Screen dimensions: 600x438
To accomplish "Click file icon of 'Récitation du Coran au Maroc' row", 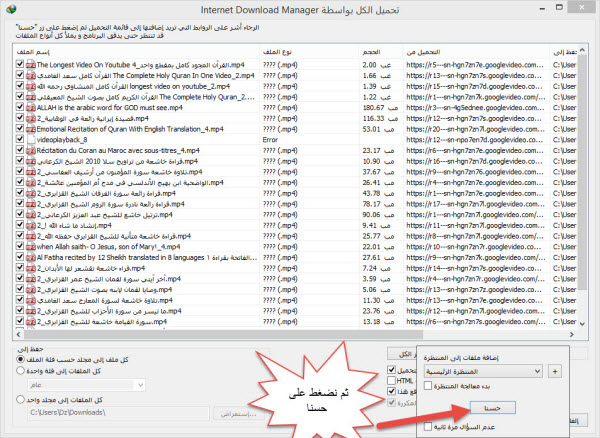I will point(31,150).
